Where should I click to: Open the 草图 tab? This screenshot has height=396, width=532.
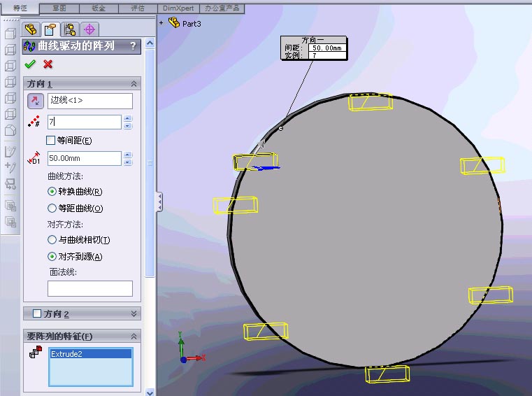click(59, 8)
